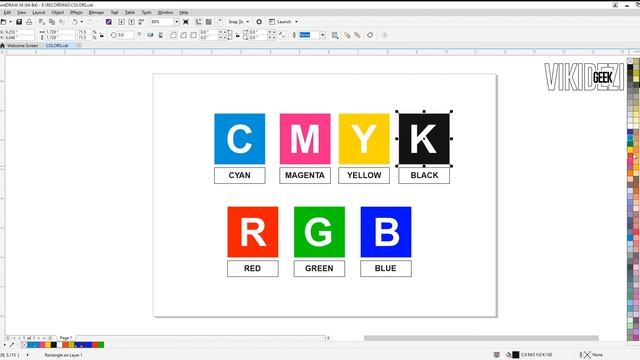Viewport: 640px width, 360px height.
Task: Select the scalloped corner icon
Action: pos(183,35)
